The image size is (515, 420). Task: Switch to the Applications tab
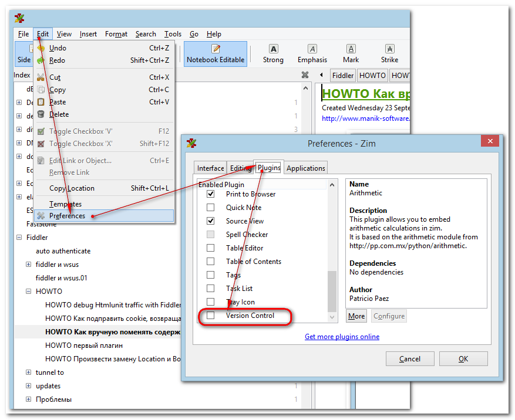(x=305, y=168)
